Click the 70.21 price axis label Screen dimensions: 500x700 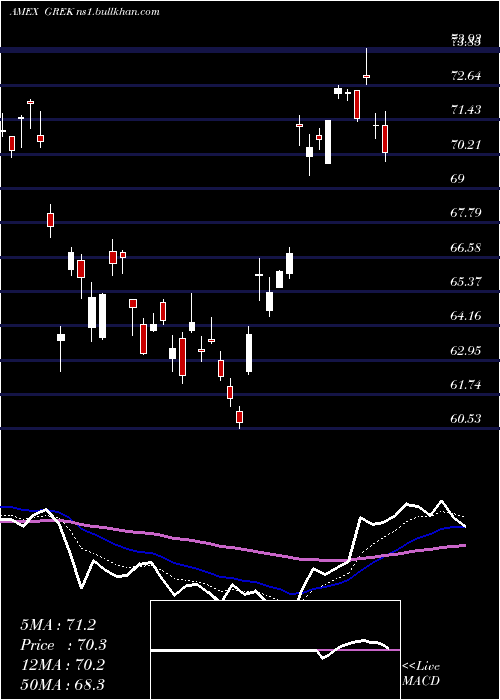coord(467,144)
